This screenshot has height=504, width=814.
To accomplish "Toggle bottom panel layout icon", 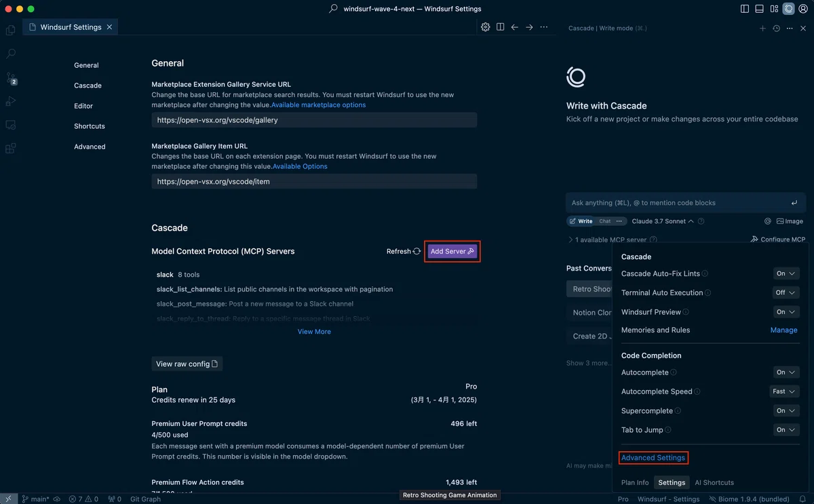I will 759,9.
